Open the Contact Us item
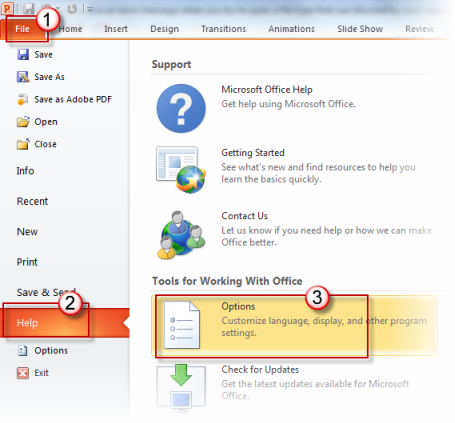The image size is (455, 423). pyautogui.click(x=245, y=216)
